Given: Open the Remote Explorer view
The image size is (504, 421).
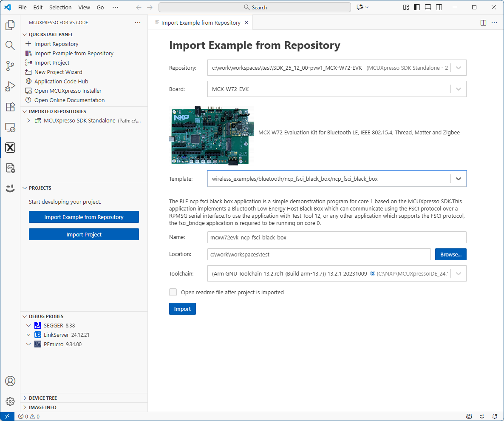Looking at the screenshot, I should 10,127.
